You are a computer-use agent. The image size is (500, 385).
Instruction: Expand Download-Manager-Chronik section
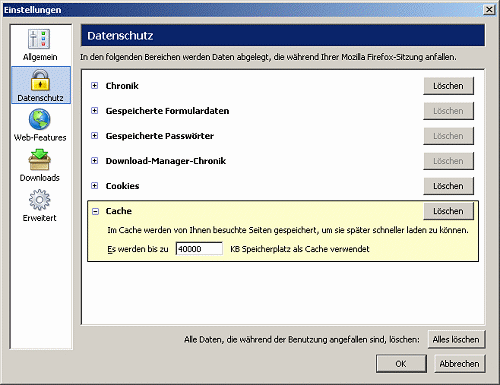[95, 161]
